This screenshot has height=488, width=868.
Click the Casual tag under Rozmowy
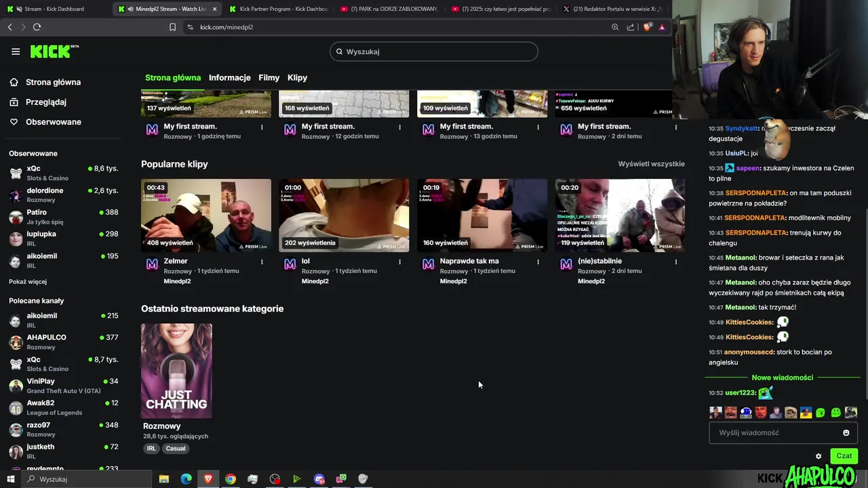pyautogui.click(x=176, y=448)
